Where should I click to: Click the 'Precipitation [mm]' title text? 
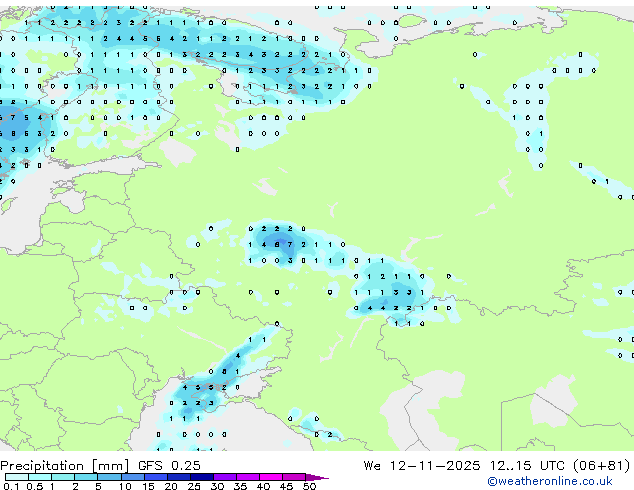point(65,466)
